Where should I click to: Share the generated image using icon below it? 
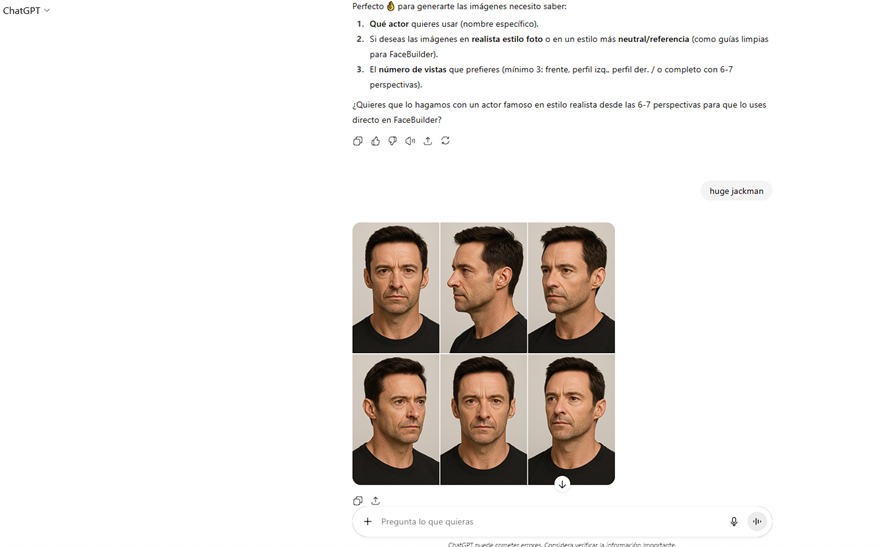click(x=375, y=501)
